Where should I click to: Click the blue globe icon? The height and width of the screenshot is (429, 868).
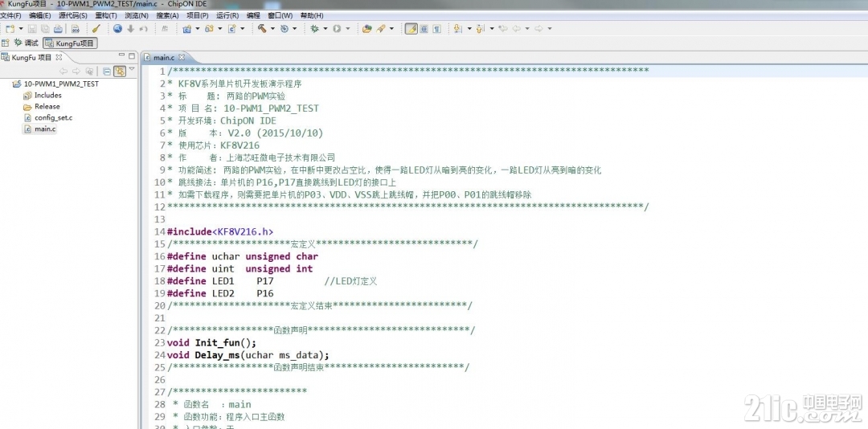tap(117, 29)
